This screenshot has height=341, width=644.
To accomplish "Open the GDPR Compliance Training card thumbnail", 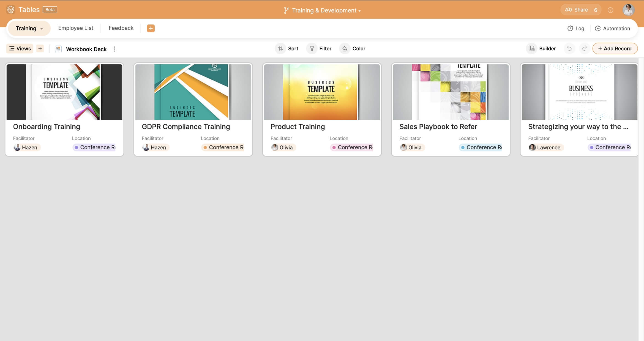I will click(193, 92).
